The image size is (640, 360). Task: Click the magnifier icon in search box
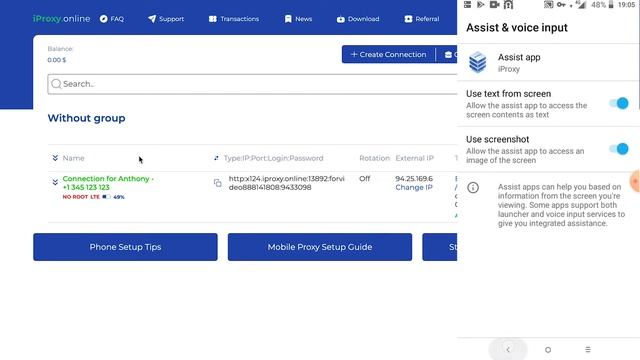tap(56, 84)
